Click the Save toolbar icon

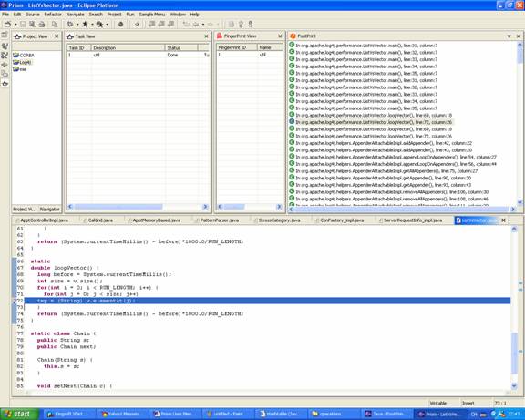coord(23,24)
